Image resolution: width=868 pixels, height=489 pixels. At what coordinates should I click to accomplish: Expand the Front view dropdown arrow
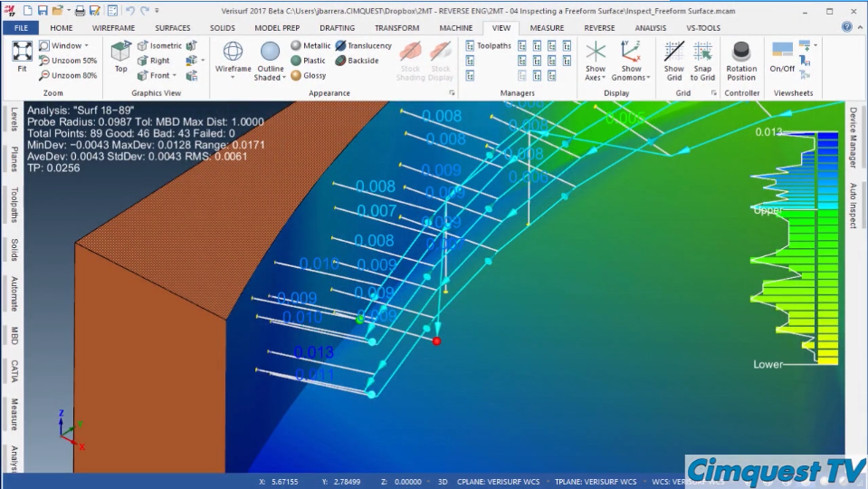175,75
